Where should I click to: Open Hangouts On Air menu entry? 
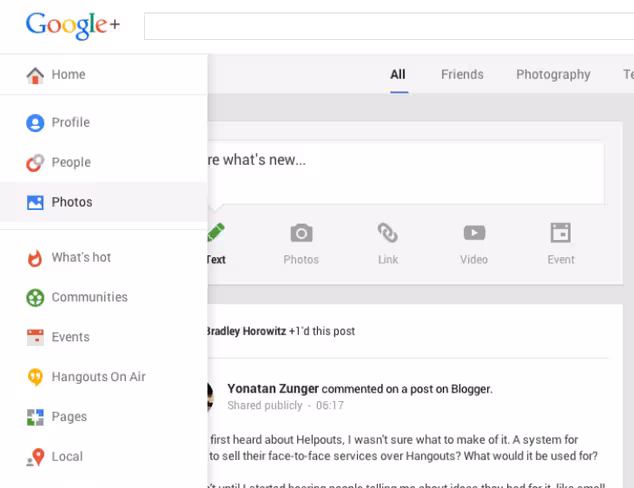pos(104,377)
